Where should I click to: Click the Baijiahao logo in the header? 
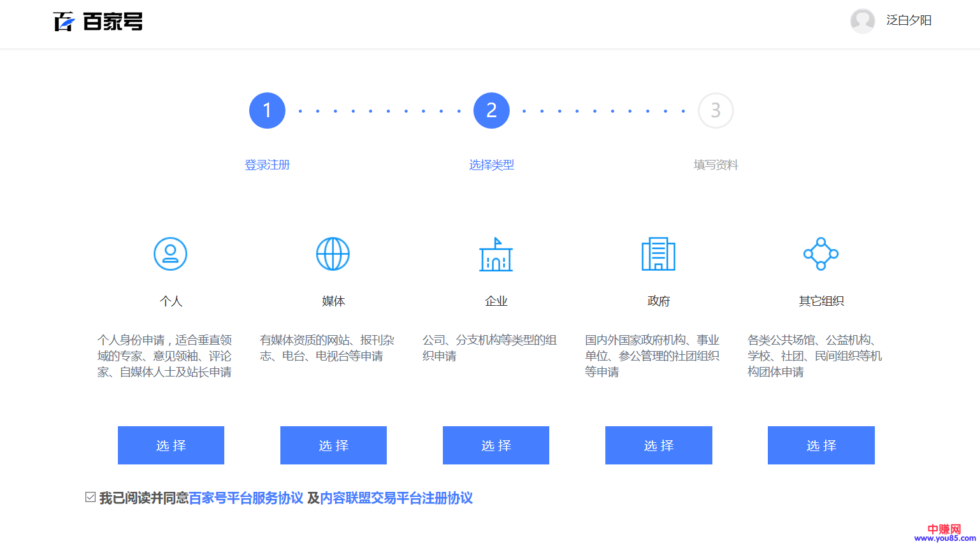pyautogui.click(x=98, y=22)
